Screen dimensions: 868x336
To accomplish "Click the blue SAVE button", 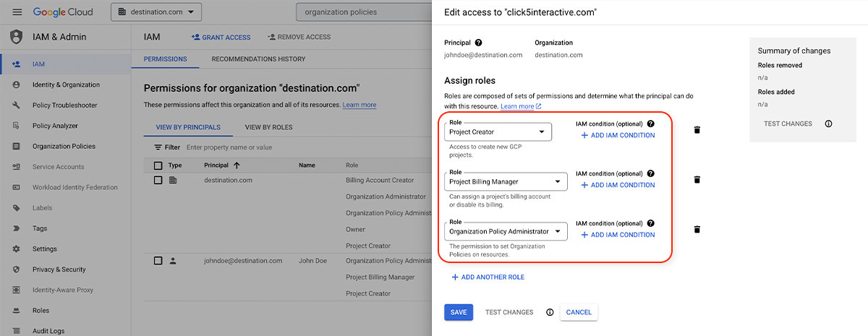I will click(459, 312).
